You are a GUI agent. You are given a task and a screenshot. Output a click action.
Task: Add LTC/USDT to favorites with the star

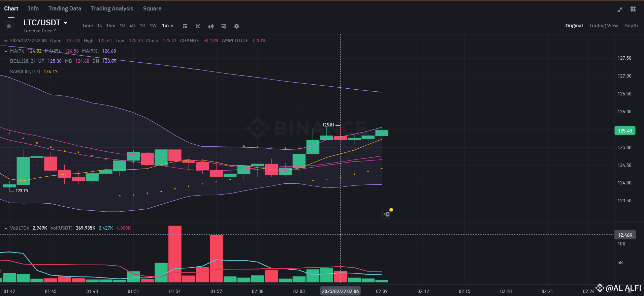tap(9, 26)
